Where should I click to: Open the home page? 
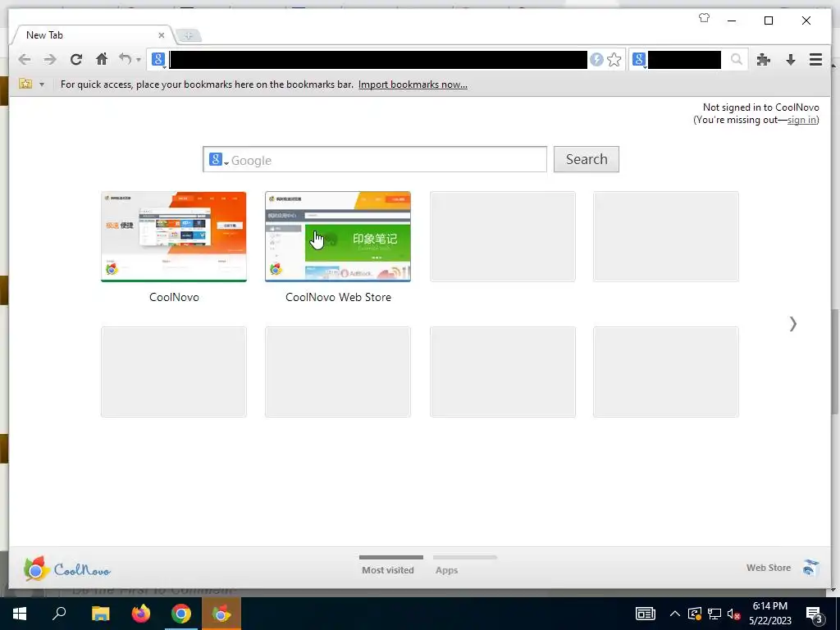click(102, 59)
